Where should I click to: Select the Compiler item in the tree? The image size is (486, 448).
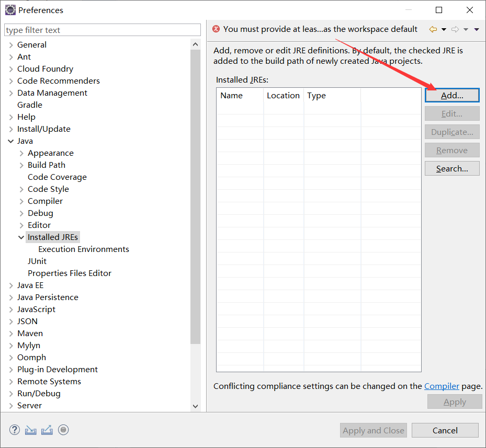click(45, 201)
